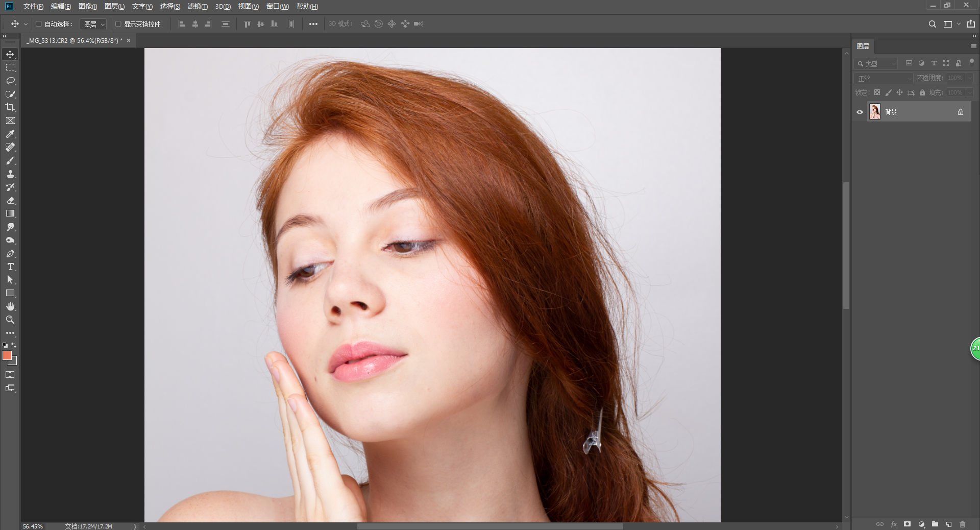Expand the status bar info arrow
Image resolution: width=980 pixels, height=530 pixels.
135,526
